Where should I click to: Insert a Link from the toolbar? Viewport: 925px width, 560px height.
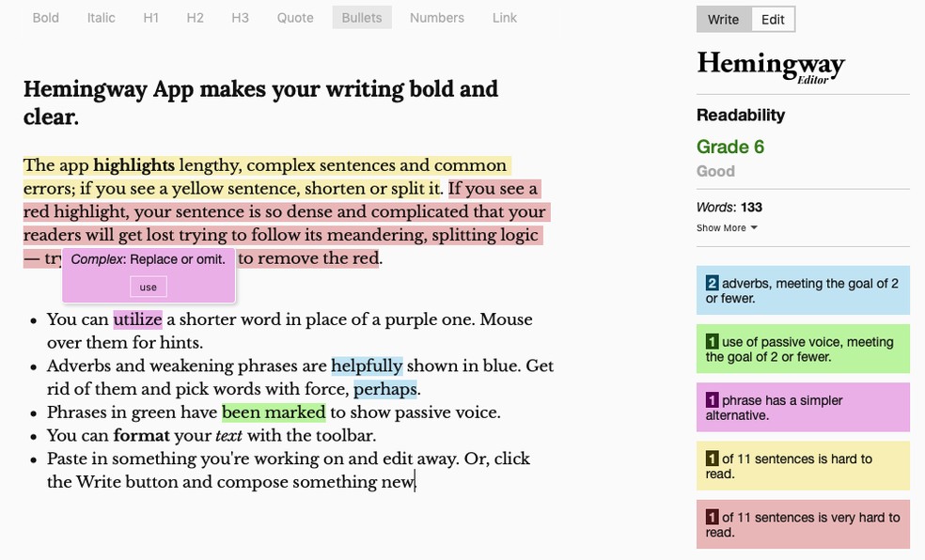click(x=505, y=18)
